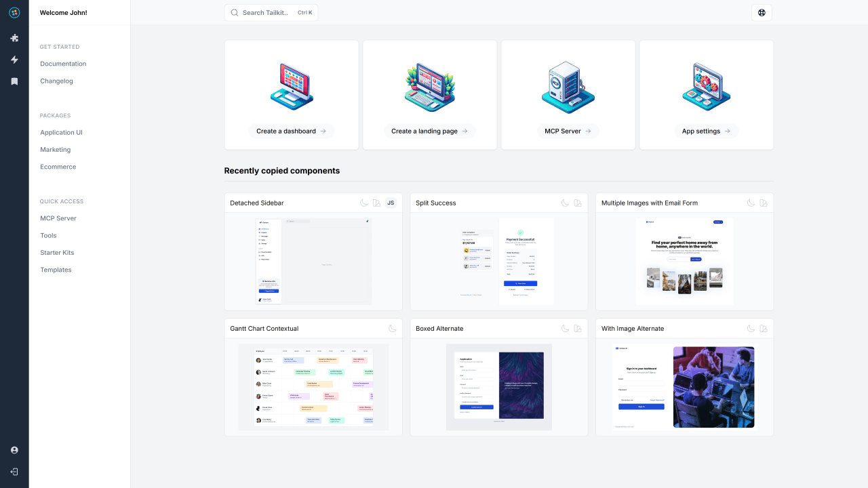Click the Boxed Alternate title
Image resolution: width=868 pixels, height=488 pixels.
click(439, 328)
